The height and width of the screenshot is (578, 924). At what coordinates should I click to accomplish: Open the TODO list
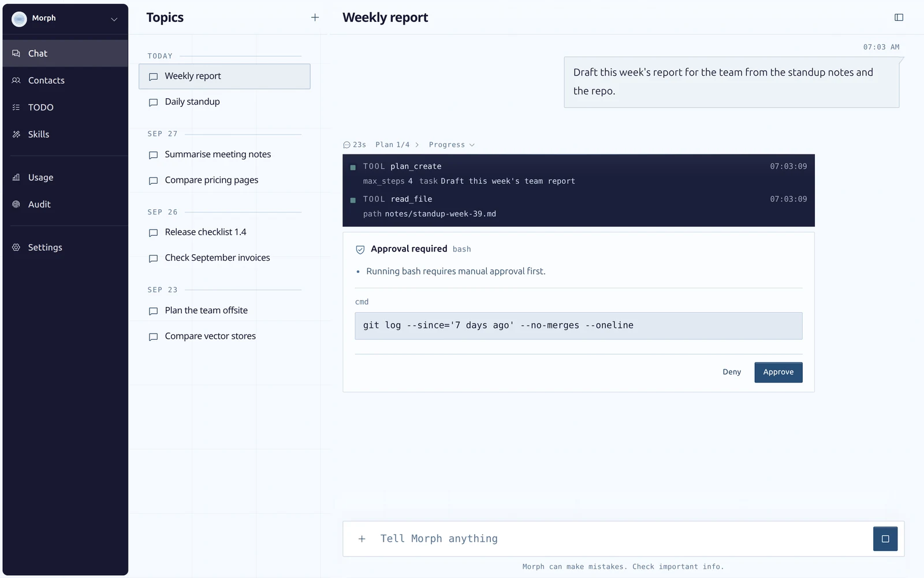(x=65, y=108)
